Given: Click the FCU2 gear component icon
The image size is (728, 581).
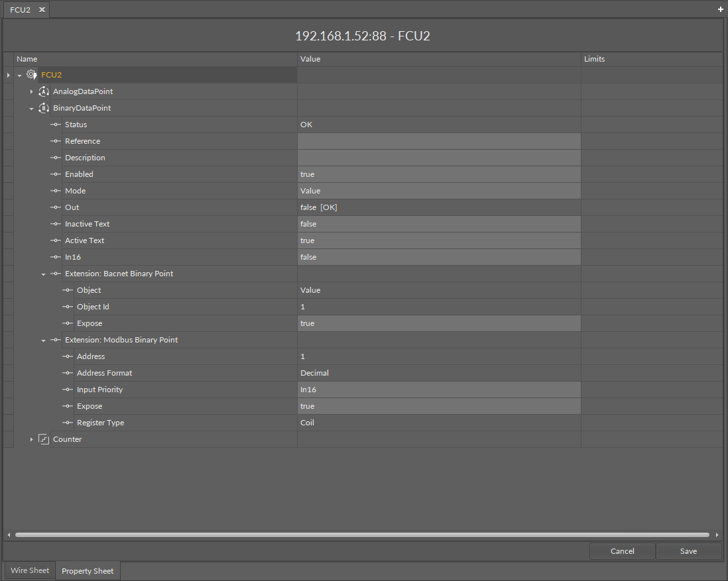Looking at the screenshot, I should (32, 75).
